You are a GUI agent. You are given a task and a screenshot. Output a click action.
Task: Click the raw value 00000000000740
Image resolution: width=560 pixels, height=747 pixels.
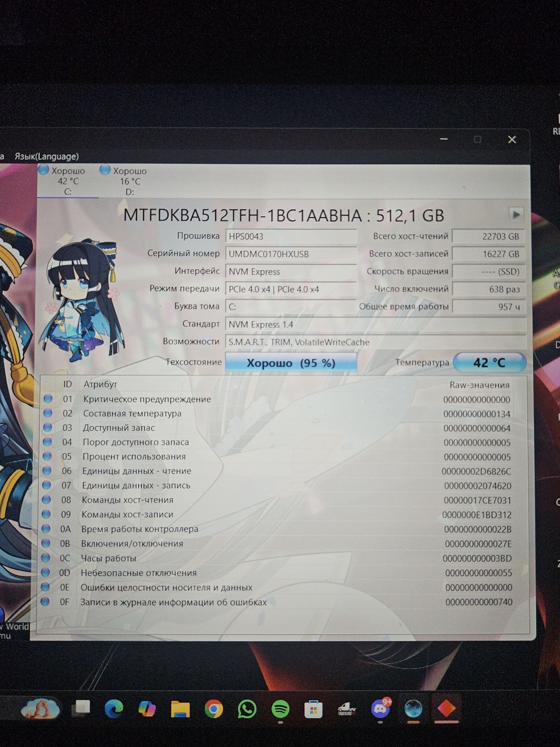coord(479,602)
